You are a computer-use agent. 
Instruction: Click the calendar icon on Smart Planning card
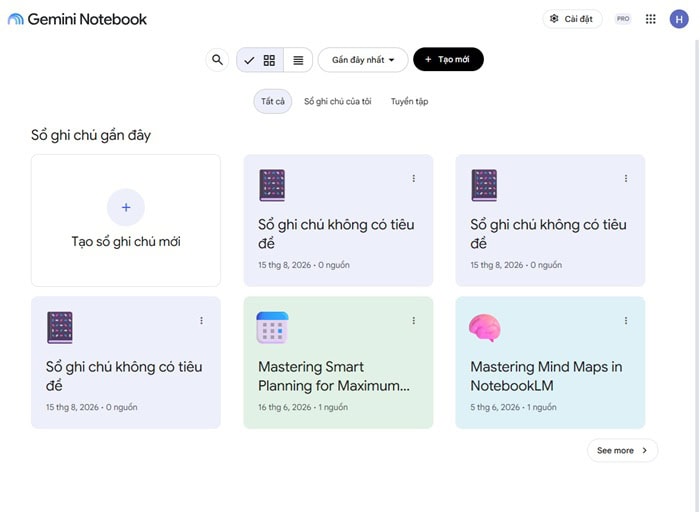(272, 328)
